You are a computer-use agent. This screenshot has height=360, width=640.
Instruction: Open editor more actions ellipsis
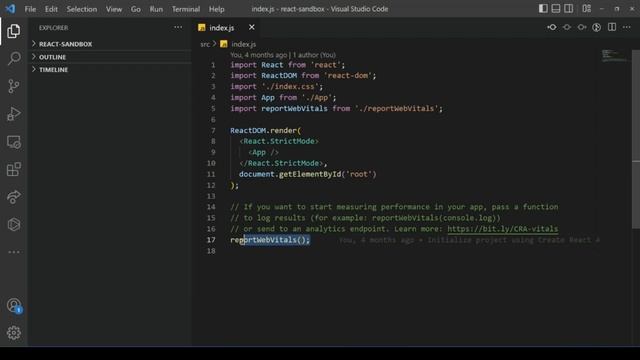[627, 27]
